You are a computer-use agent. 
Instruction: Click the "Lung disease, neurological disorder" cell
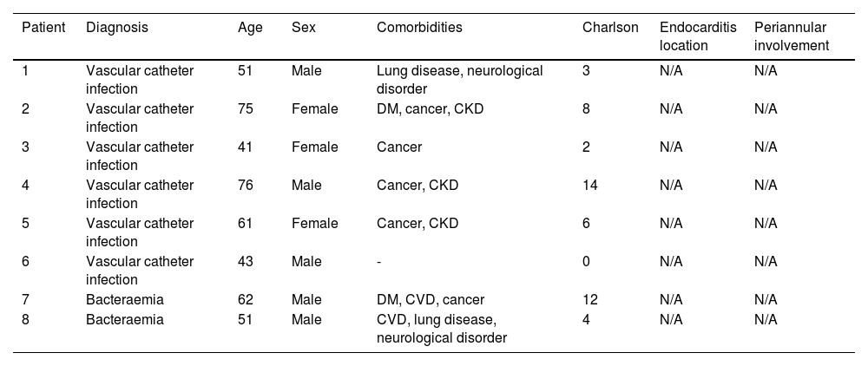(459, 79)
